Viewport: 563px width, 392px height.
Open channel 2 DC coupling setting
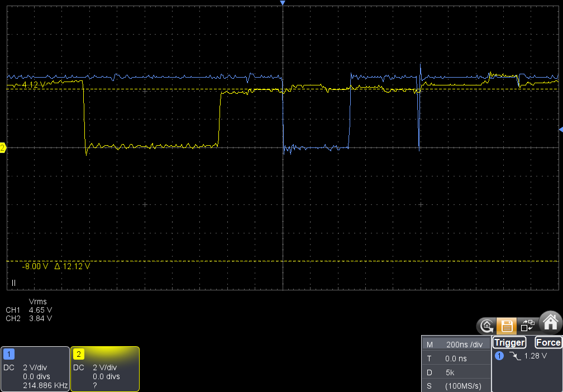tap(79, 367)
